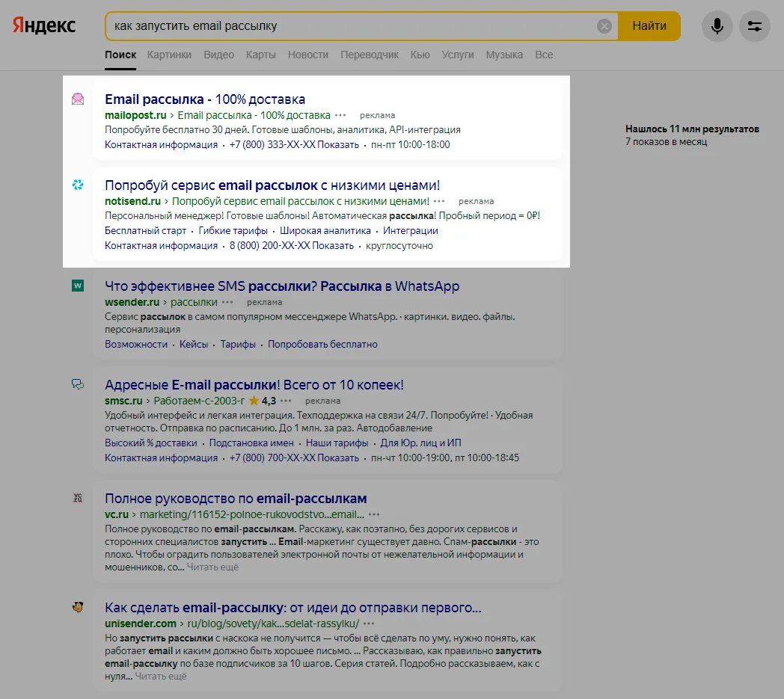
Task: Open three-dot menu for vc.ru result
Action: 374,514
